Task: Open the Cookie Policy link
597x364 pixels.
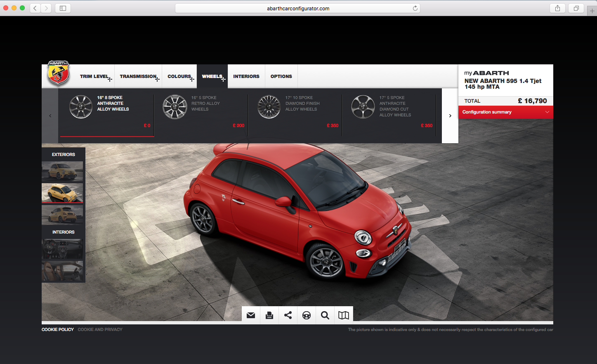Action: coord(58,329)
